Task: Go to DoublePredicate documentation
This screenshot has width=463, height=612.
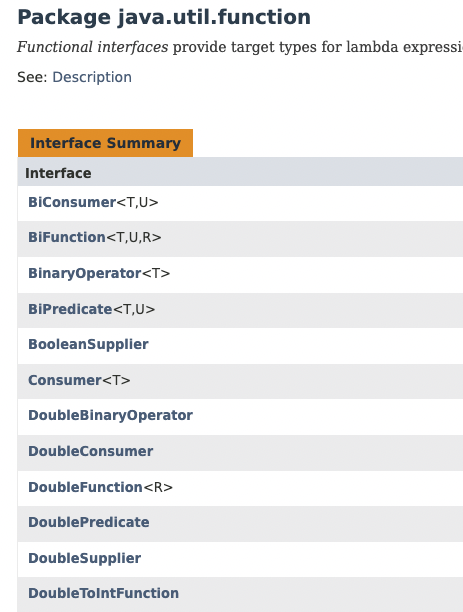Action: 89,522
